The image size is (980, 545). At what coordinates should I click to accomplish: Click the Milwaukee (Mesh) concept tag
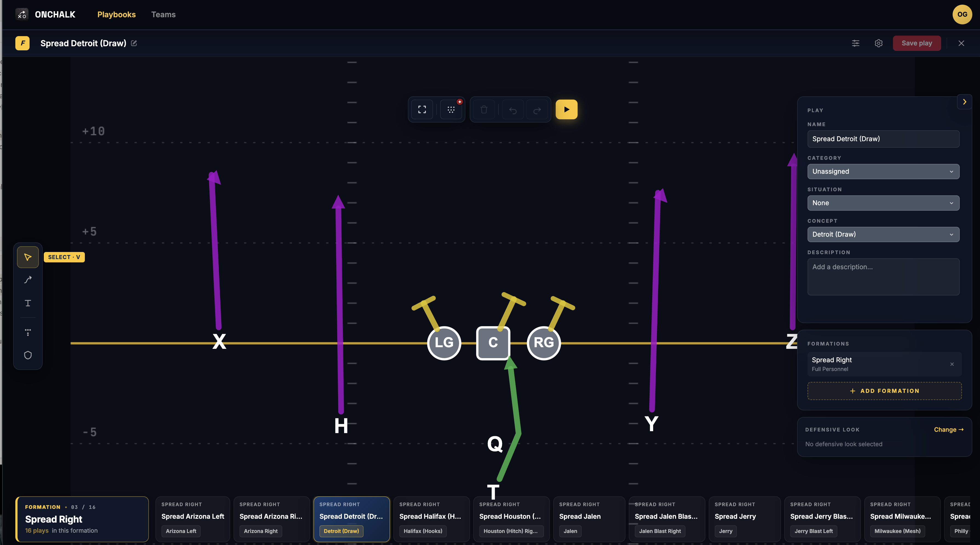897,531
